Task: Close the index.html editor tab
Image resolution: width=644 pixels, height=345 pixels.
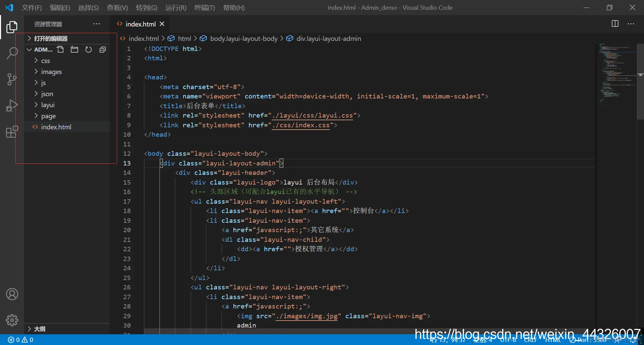Action: [x=162, y=24]
